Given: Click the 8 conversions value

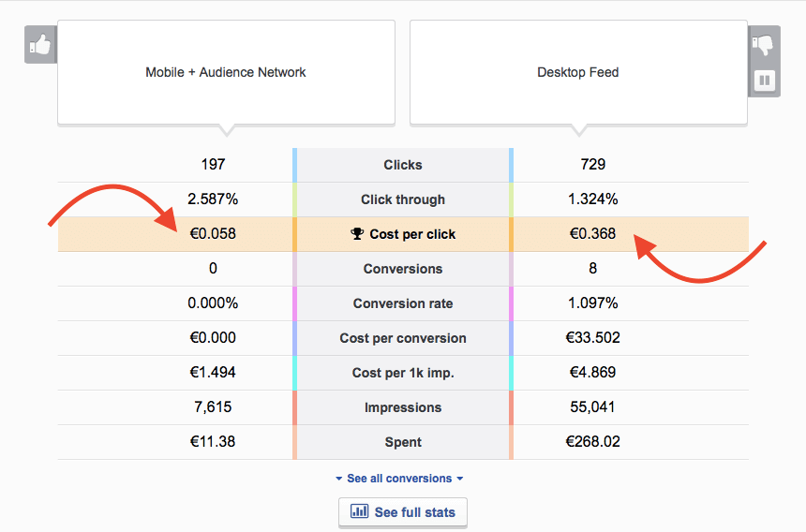Looking at the screenshot, I should tap(592, 269).
